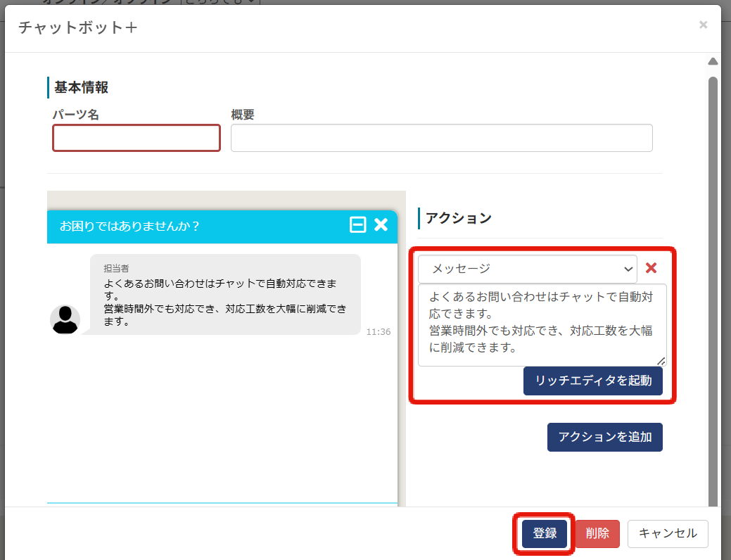
Task: Launch the rich editor with リッチエディタを起動
Action: click(592, 381)
